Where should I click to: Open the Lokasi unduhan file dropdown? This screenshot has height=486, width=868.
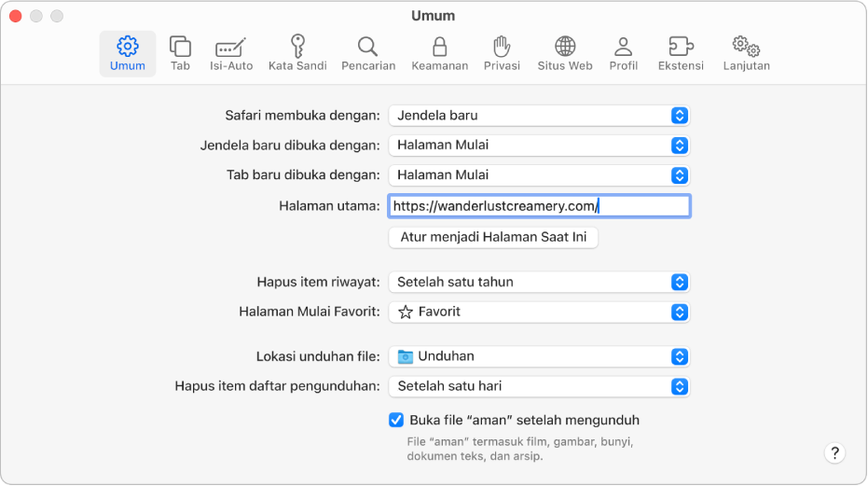click(x=540, y=356)
